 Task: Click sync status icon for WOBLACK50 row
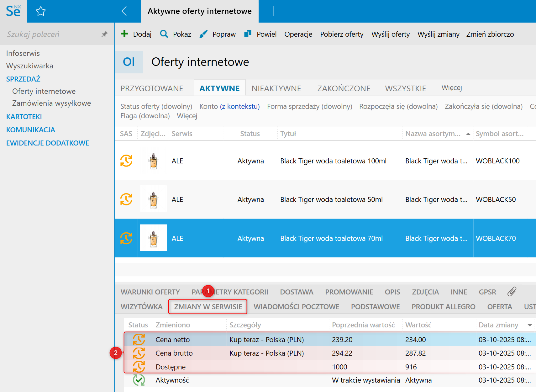(x=126, y=199)
